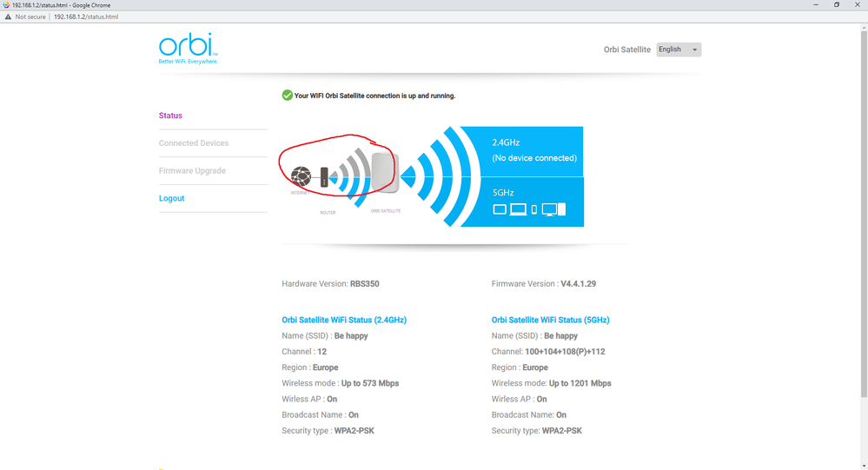Click the 2.4GHz band panel
Screen dimensions: 868x470
[521, 151]
